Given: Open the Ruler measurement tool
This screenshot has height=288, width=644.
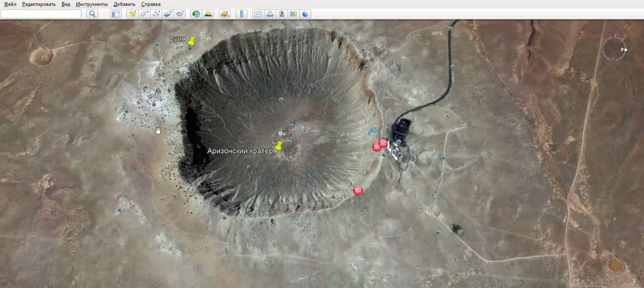Looking at the screenshot, I should [x=241, y=14].
